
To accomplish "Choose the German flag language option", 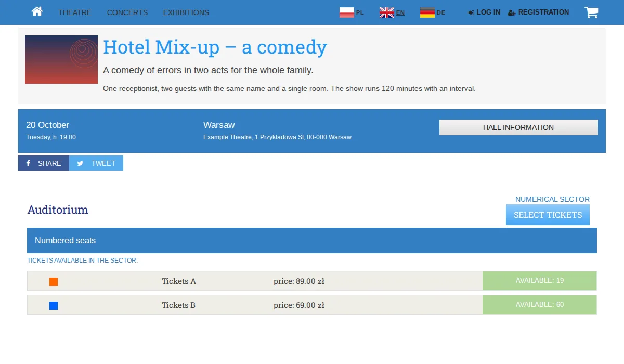I will tap(427, 12).
